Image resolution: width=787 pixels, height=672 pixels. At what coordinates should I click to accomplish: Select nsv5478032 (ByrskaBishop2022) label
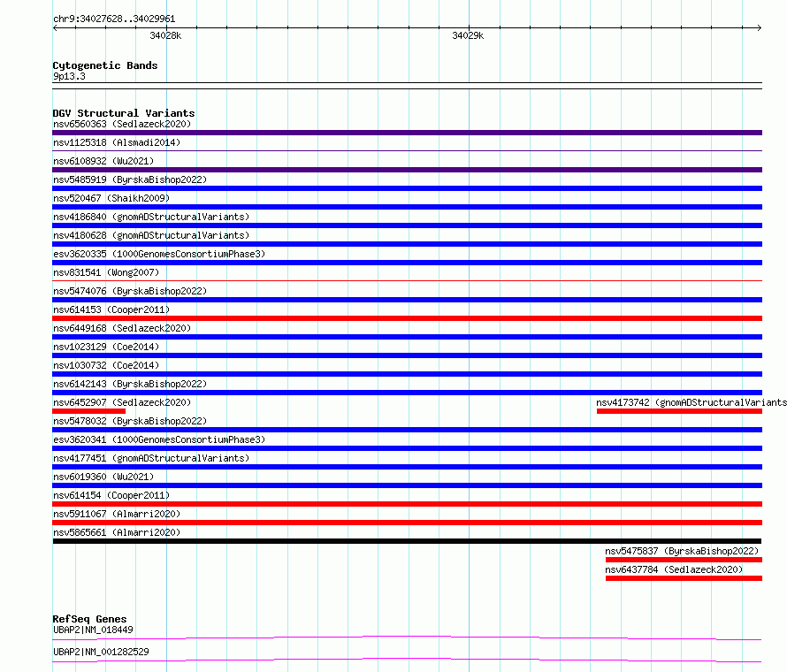coord(130,421)
